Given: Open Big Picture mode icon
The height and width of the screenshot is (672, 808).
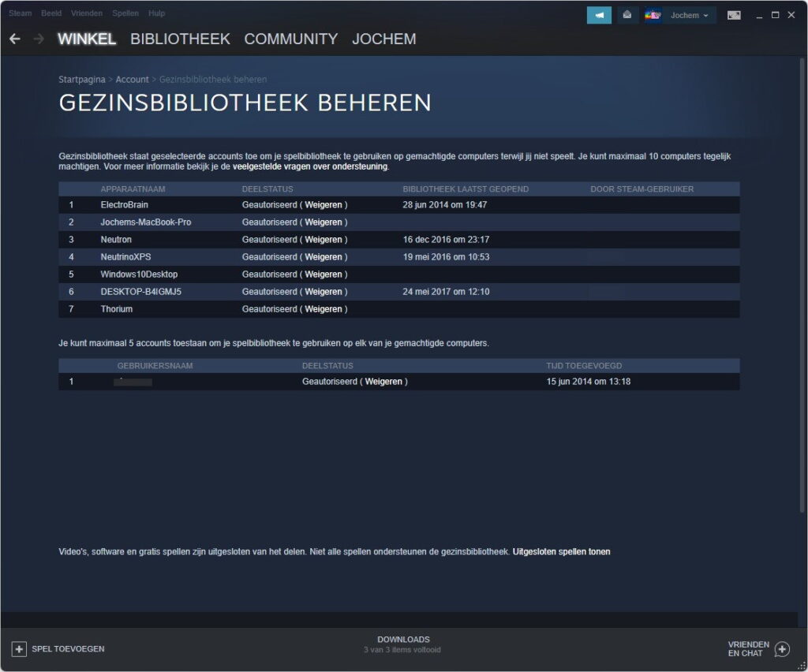Looking at the screenshot, I should [x=734, y=16].
